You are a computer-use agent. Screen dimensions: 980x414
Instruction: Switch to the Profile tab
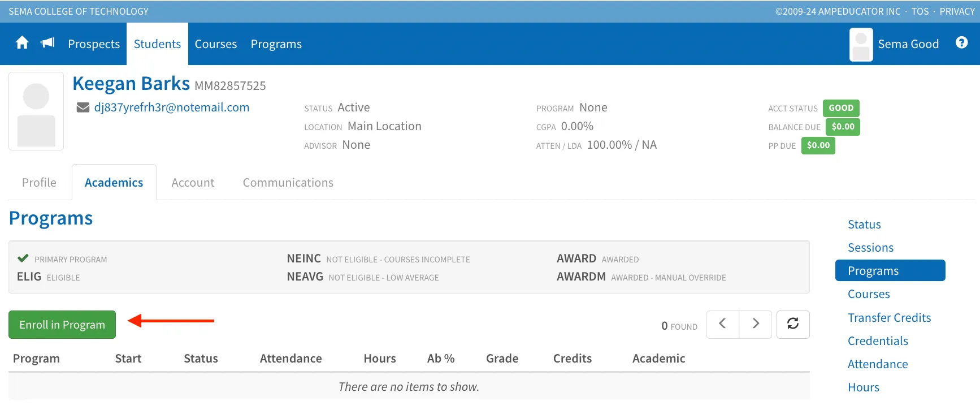click(x=39, y=183)
